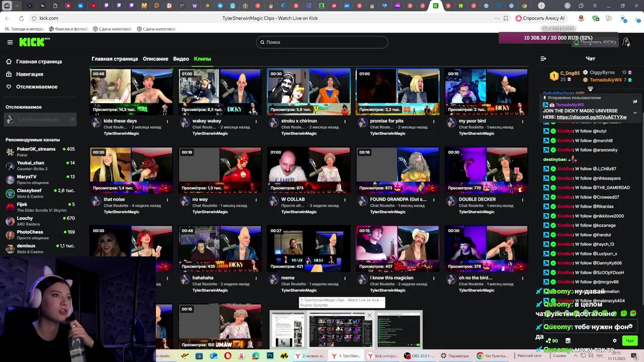Collapse the gift leaderboard using the triangle handle
Screen dimensions: 644x362
click(591, 88)
